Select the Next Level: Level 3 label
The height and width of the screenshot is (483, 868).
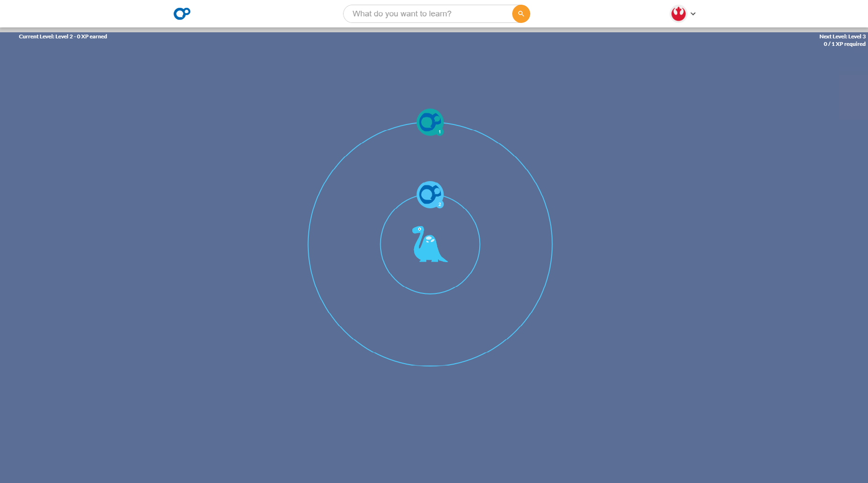(x=842, y=36)
